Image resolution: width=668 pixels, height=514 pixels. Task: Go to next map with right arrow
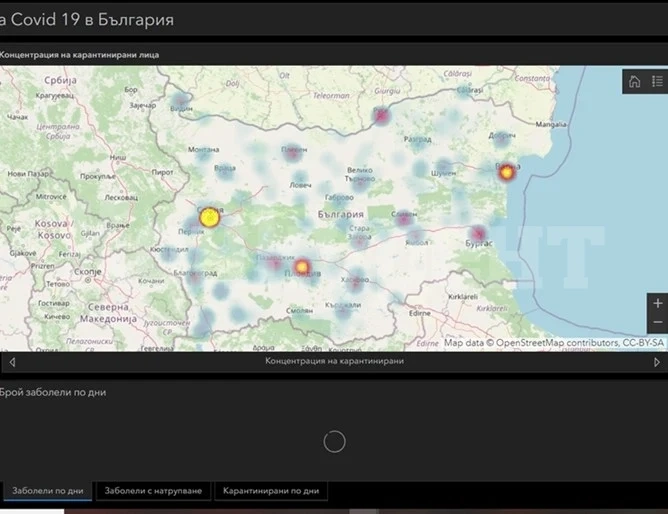(x=656, y=362)
